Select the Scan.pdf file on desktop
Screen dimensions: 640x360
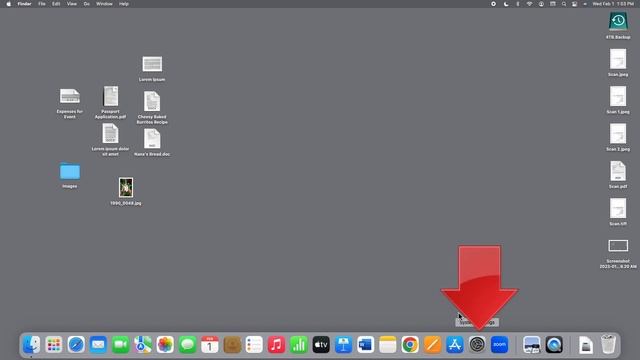(x=618, y=171)
